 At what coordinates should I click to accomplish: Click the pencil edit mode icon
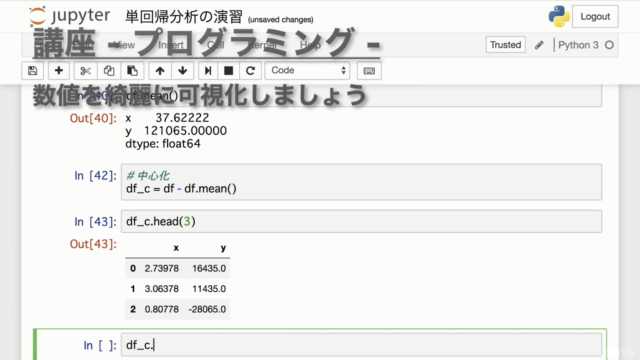(x=539, y=45)
